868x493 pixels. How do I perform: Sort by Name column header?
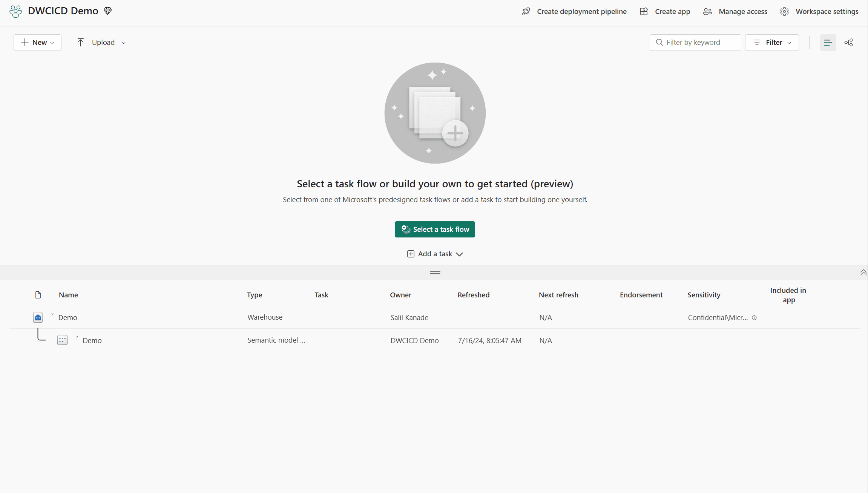68,295
